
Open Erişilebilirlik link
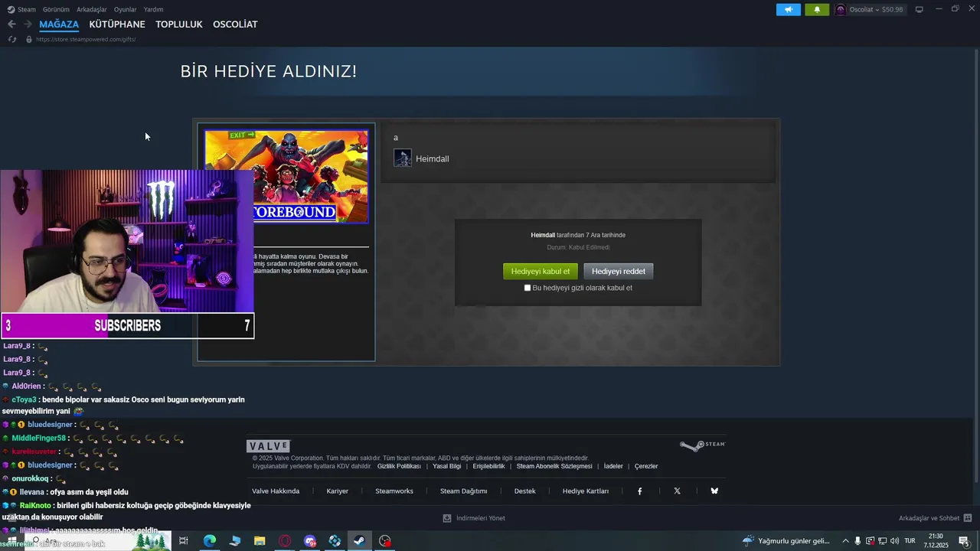click(488, 466)
